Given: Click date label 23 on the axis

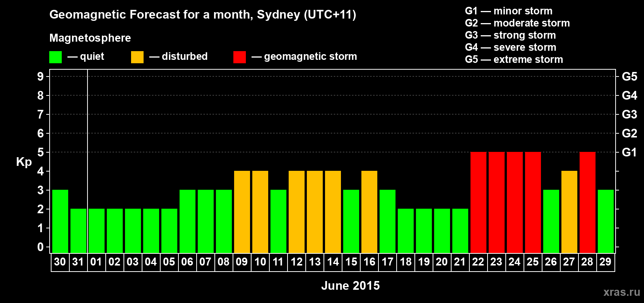Looking at the screenshot, I should pos(496,262).
